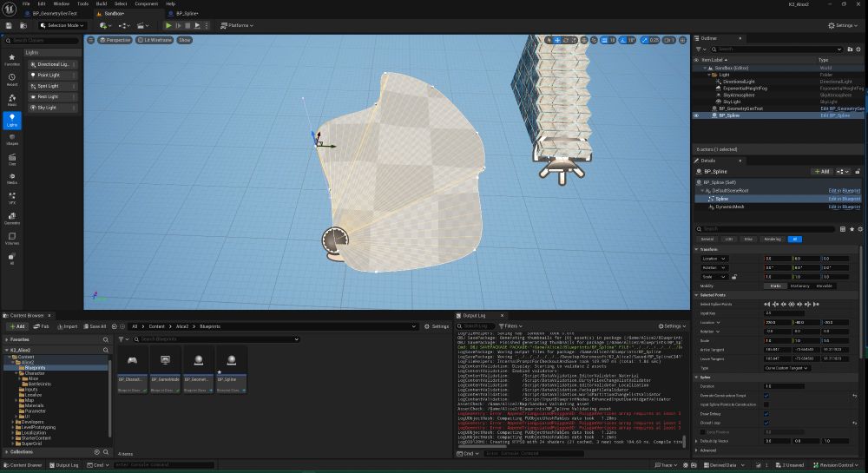Switch to the BP_Spline editor tab

click(x=187, y=13)
